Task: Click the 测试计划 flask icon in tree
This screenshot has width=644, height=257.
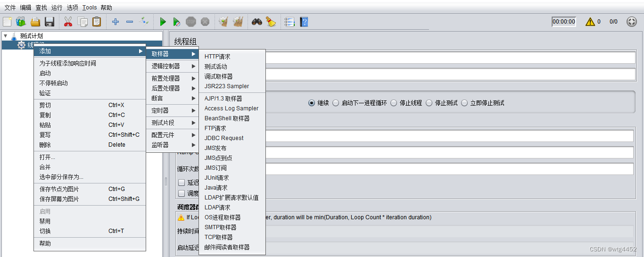Action: 14,36
